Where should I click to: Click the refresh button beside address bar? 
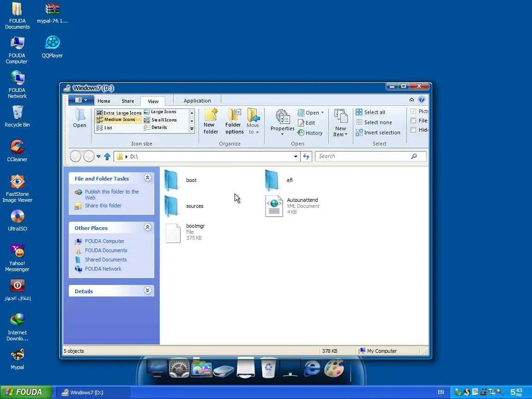[x=306, y=157]
